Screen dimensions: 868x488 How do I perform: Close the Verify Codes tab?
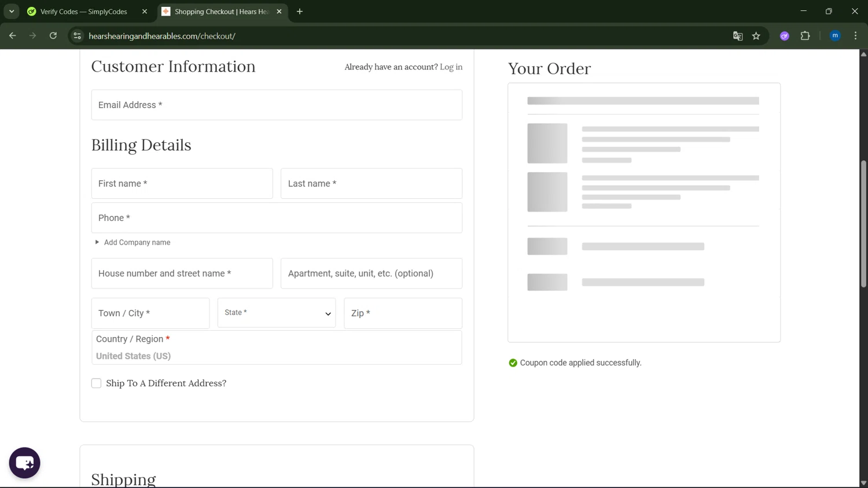(145, 12)
